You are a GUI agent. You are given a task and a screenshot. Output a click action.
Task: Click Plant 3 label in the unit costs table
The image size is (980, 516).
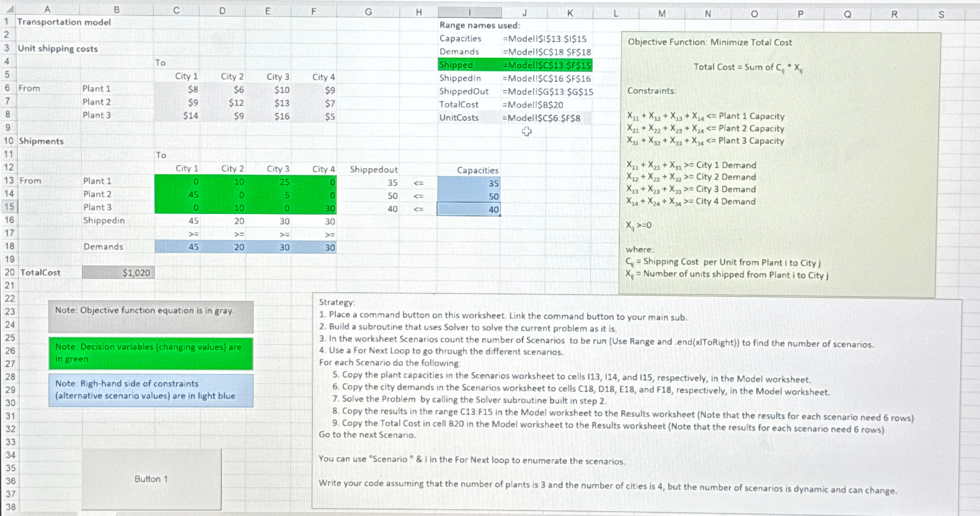[96, 115]
